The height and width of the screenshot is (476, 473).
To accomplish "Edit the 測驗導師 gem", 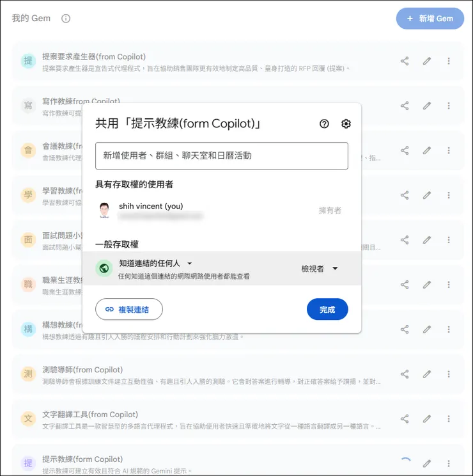I will [427, 374].
